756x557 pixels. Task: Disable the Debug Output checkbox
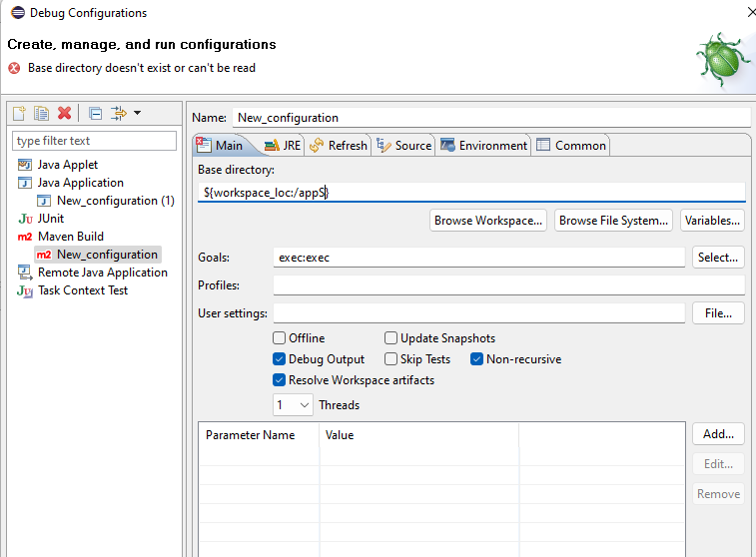tap(280, 359)
